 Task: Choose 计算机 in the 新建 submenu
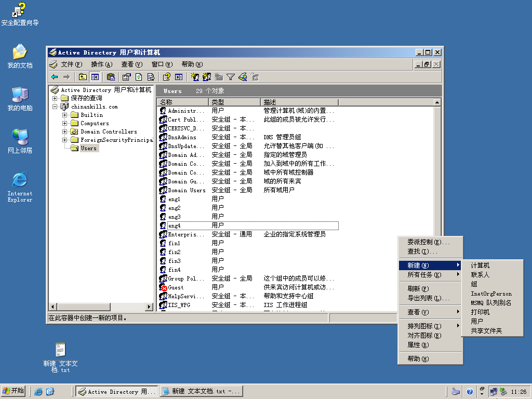(493, 265)
